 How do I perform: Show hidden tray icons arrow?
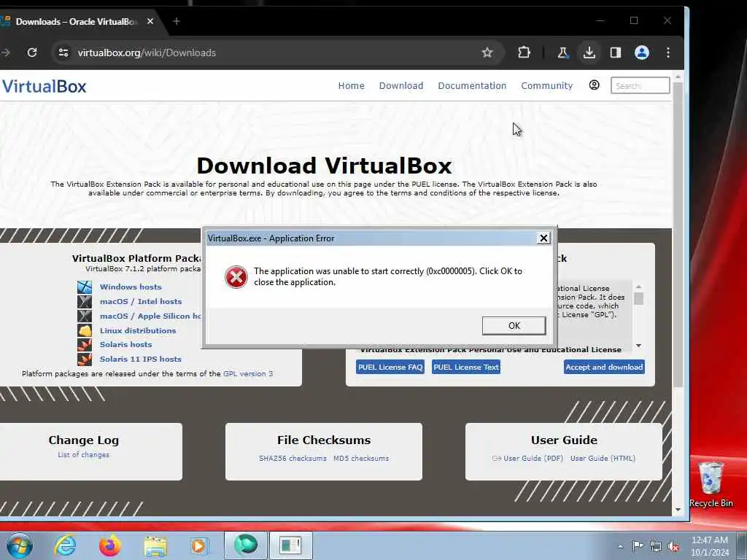pyautogui.click(x=620, y=546)
